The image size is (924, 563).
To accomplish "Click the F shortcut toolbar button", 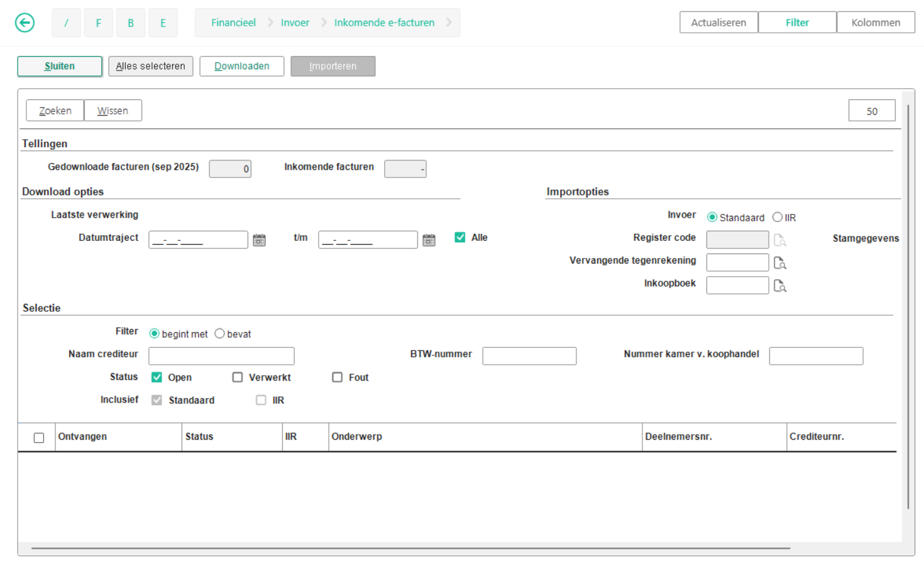I will [99, 23].
